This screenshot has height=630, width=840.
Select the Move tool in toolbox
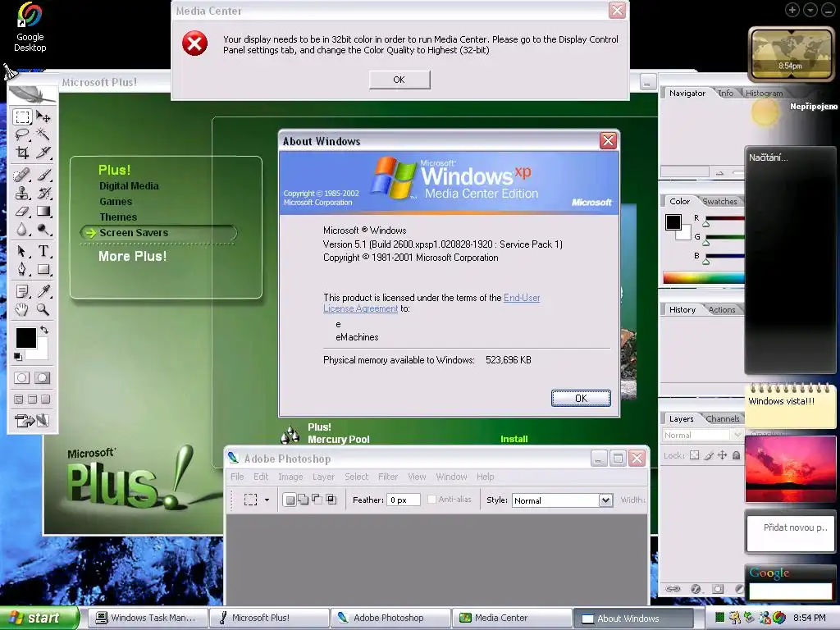43,116
